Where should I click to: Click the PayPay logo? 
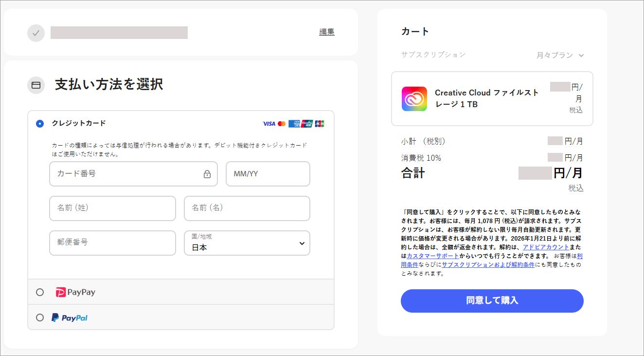point(74,292)
